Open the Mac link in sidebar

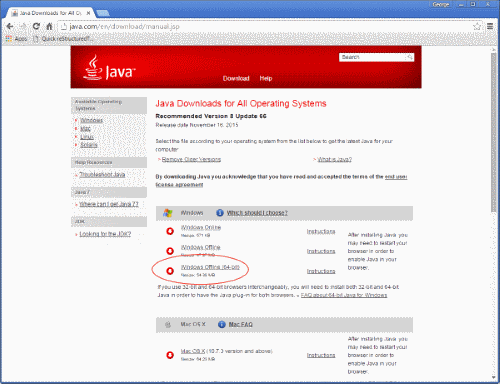pyautogui.click(x=85, y=129)
